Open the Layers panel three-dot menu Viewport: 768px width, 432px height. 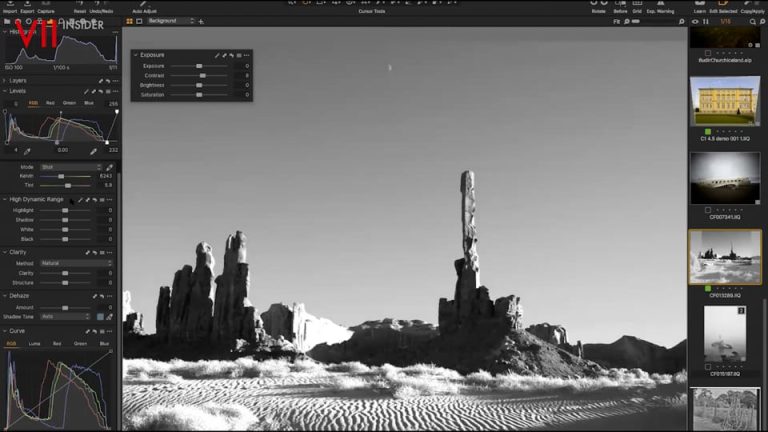click(116, 81)
